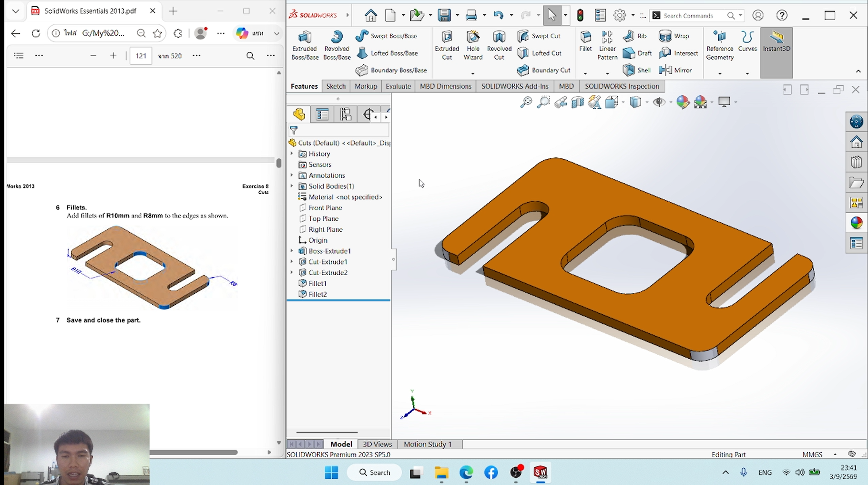Screen dimensions: 868x485
Task: Select the Revolved Boss/Base tool
Action: tap(337, 46)
